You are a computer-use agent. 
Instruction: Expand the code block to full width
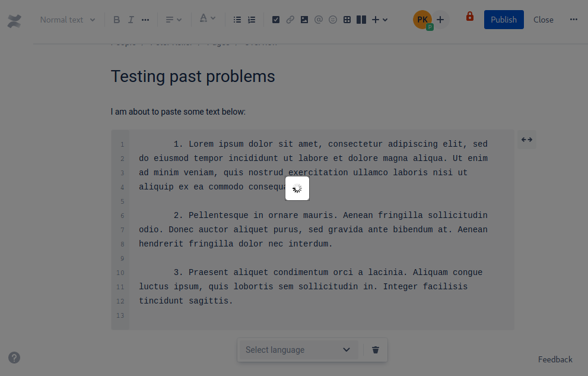[526, 139]
